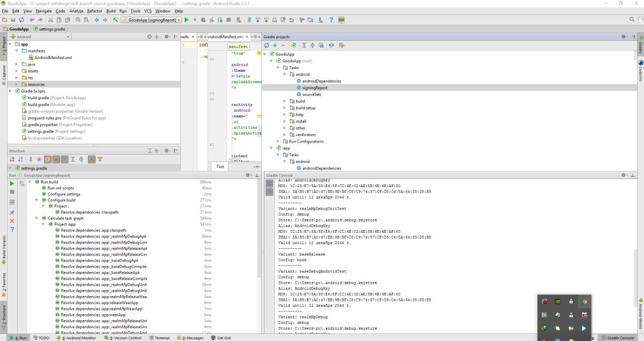This screenshot has width=644, height=341.
Task: Open the Refactor menu
Action: 94,11
